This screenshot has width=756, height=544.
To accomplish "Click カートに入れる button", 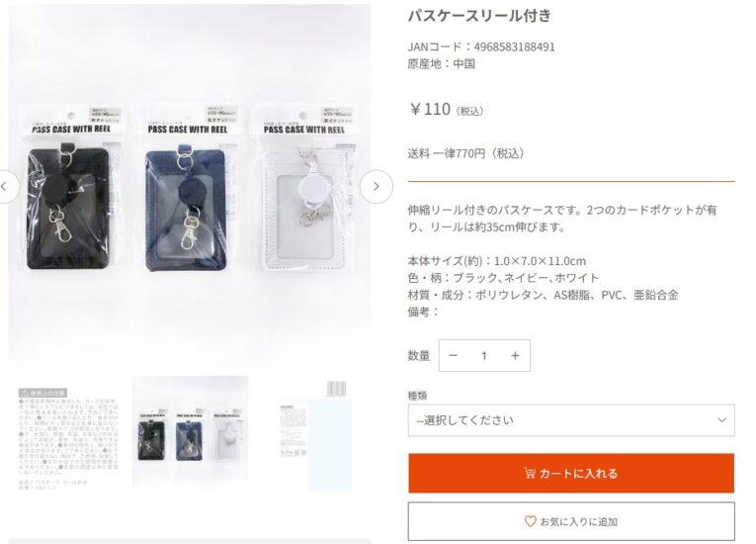I will click(x=571, y=473).
